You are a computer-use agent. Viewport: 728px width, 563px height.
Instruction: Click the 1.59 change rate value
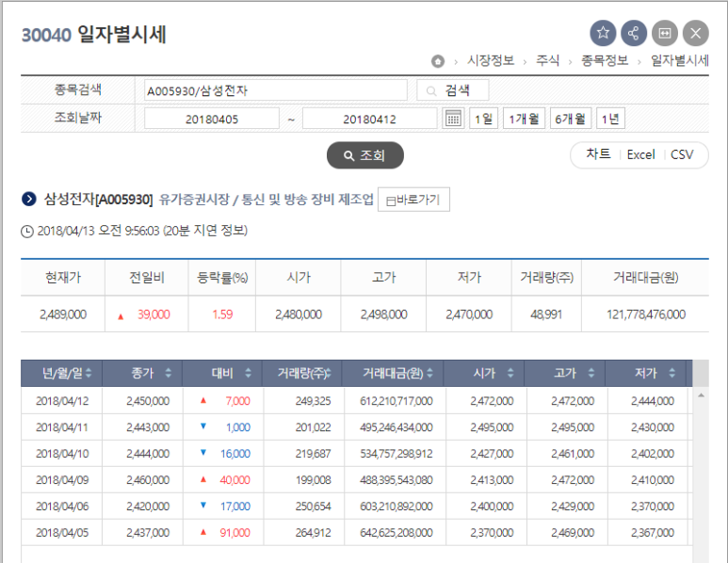(222, 314)
